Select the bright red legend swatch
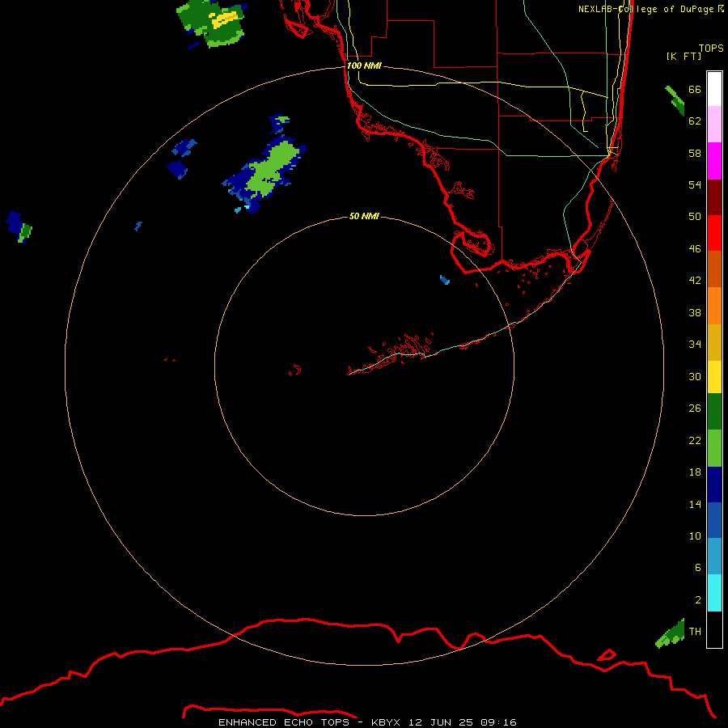728x728 pixels. (x=714, y=233)
